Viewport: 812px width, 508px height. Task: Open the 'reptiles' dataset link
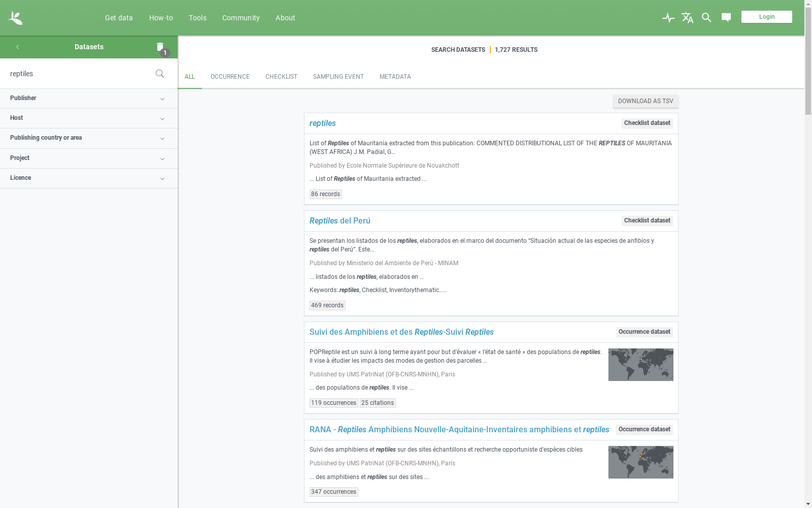[x=323, y=123]
